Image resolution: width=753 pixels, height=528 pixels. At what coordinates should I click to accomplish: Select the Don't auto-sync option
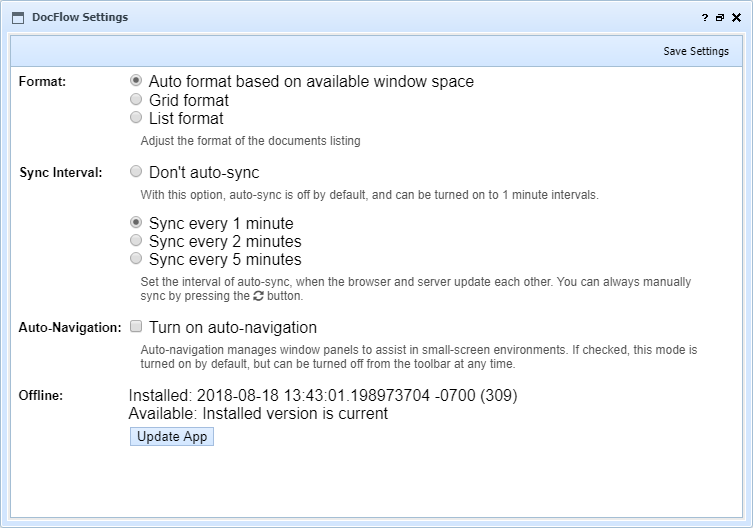tap(136, 172)
